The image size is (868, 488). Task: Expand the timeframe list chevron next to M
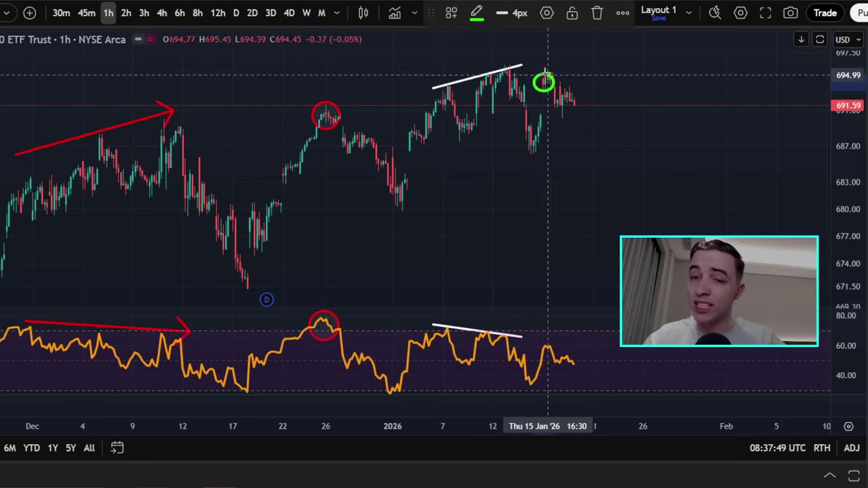(336, 12)
